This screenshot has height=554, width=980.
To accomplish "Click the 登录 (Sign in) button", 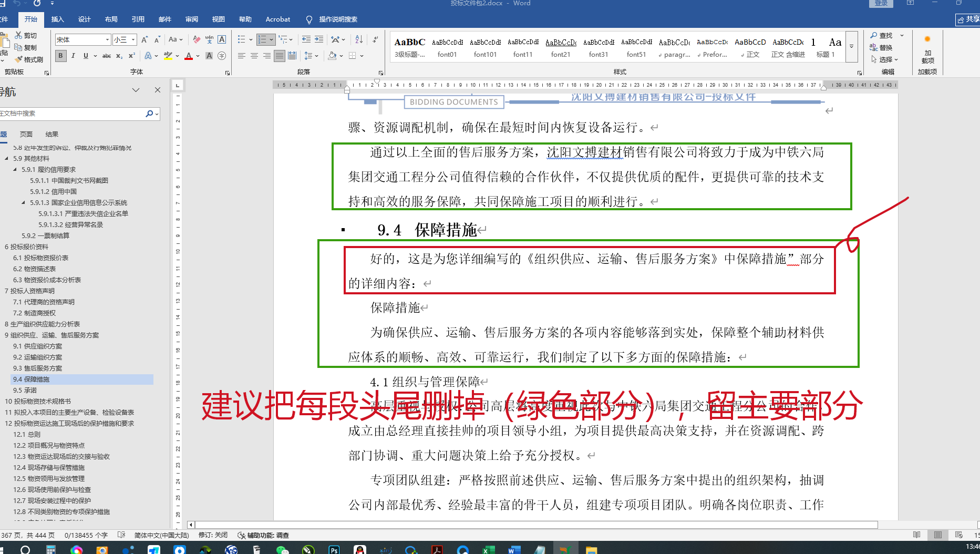I will tap(881, 3).
